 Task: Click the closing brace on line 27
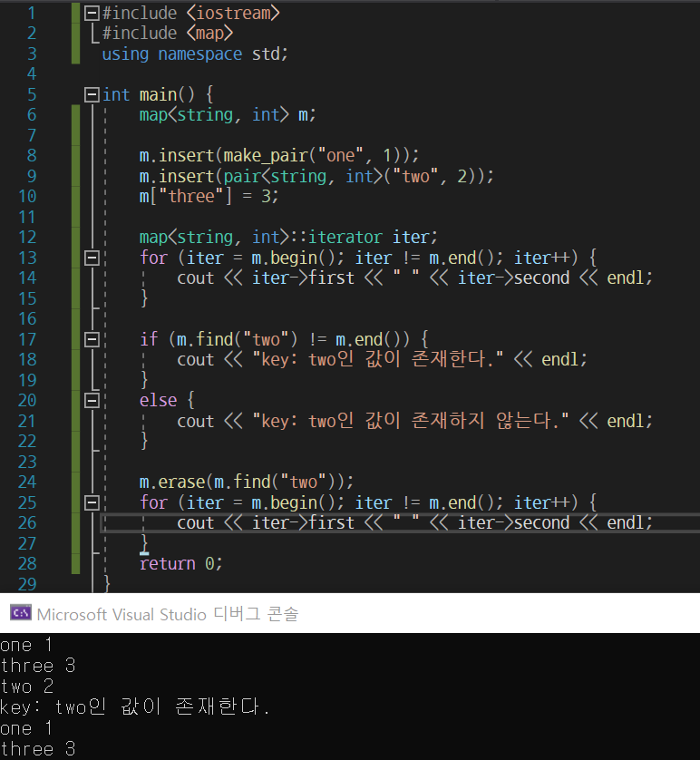pos(144,543)
